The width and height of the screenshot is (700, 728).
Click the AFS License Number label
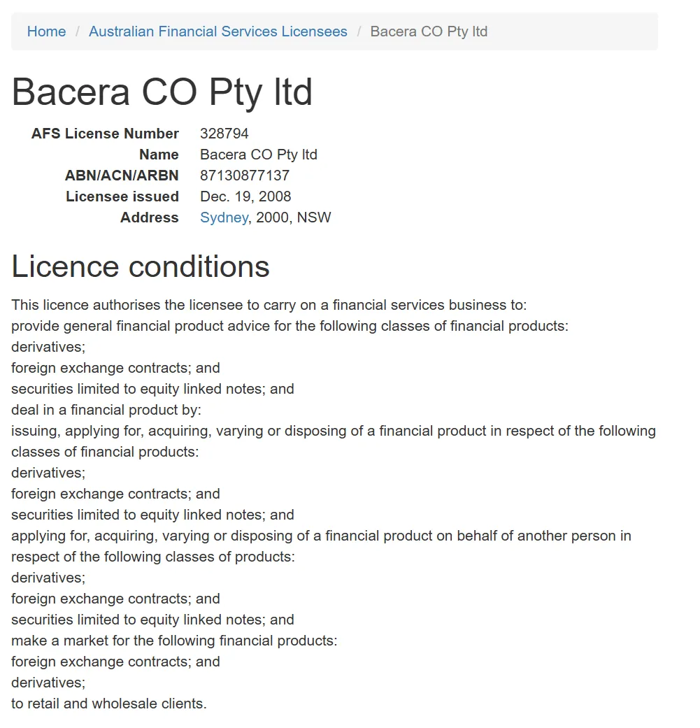tap(105, 134)
